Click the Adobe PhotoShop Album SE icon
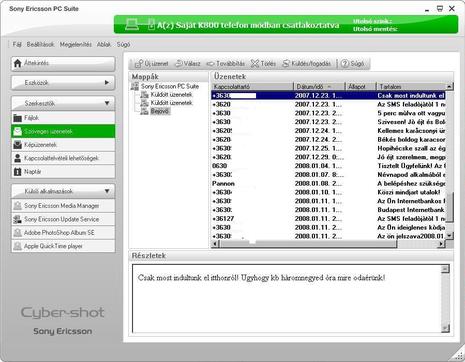Image resolution: width=465 pixels, height=362 pixels. coord(17,232)
